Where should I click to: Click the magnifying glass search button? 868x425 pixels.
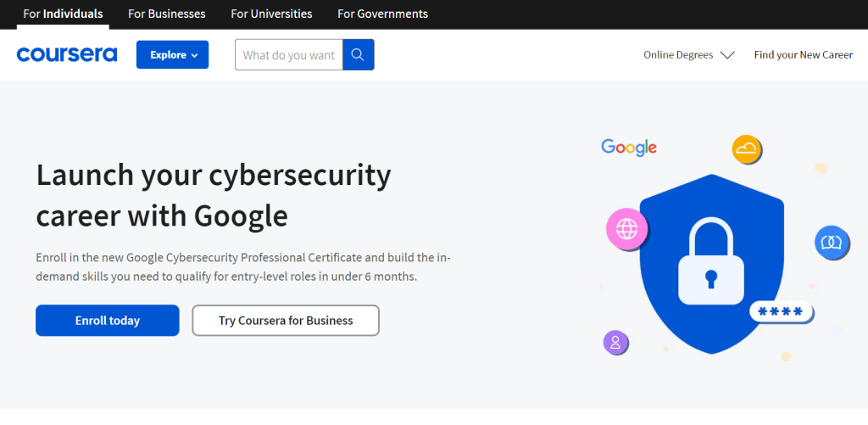[358, 55]
